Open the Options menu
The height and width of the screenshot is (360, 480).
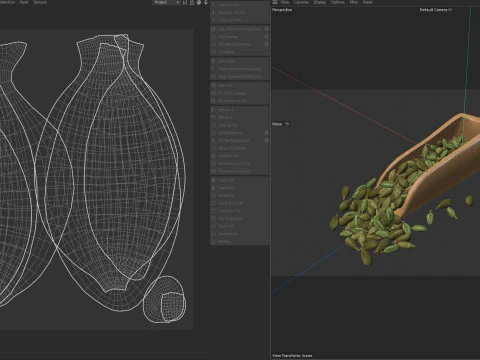[337, 2]
